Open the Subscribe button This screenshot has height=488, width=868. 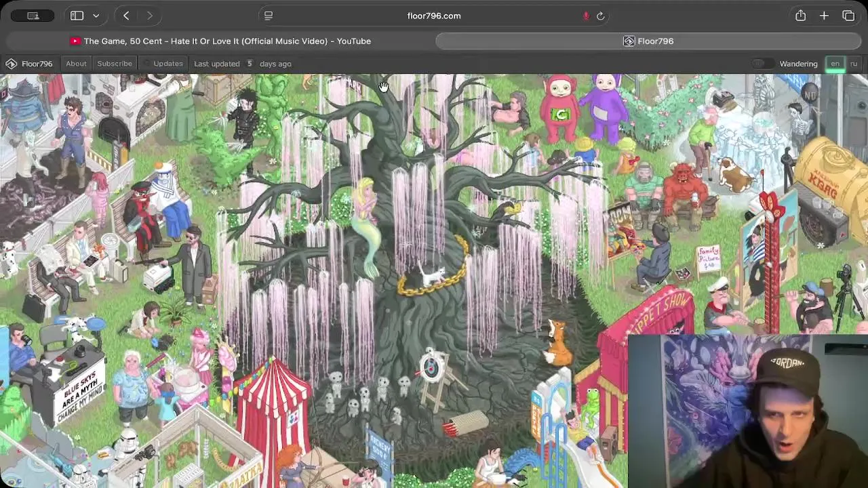tap(115, 64)
